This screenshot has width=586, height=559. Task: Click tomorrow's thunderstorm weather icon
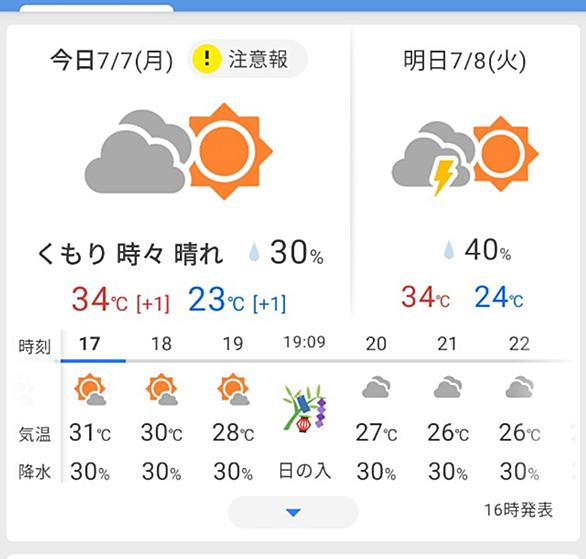(465, 156)
